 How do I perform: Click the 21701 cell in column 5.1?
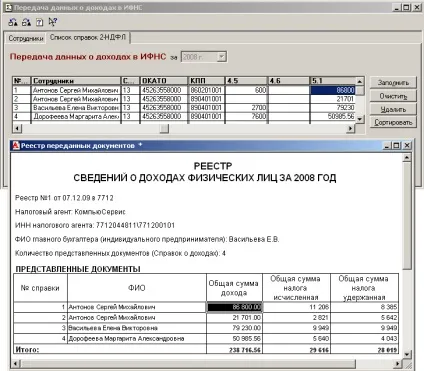click(x=333, y=99)
